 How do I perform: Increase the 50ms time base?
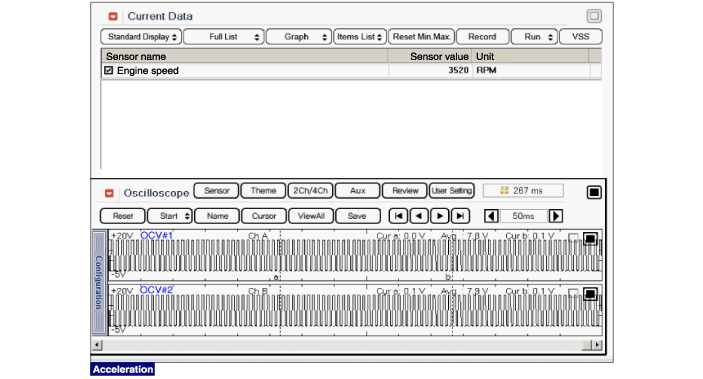tap(556, 216)
